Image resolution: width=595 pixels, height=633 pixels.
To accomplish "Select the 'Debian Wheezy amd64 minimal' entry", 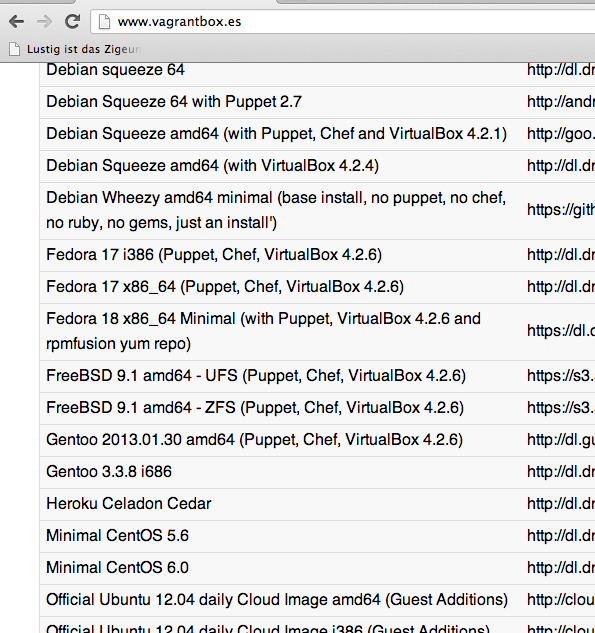I will click(x=276, y=210).
